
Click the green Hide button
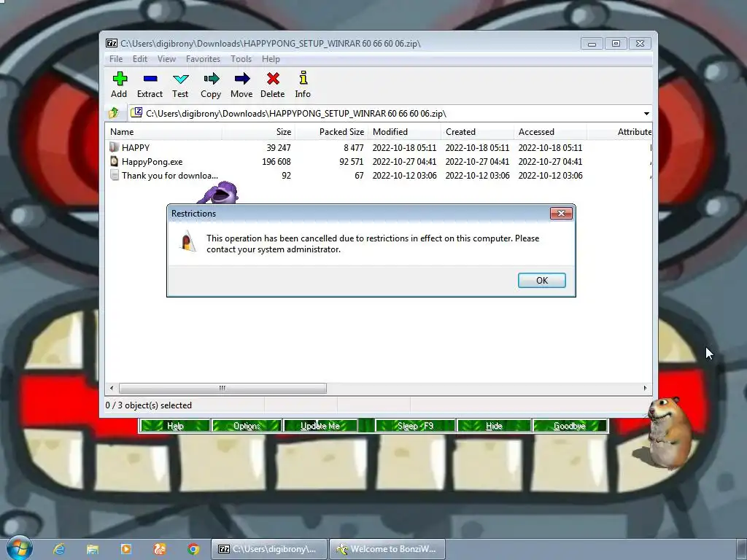pyautogui.click(x=494, y=426)
